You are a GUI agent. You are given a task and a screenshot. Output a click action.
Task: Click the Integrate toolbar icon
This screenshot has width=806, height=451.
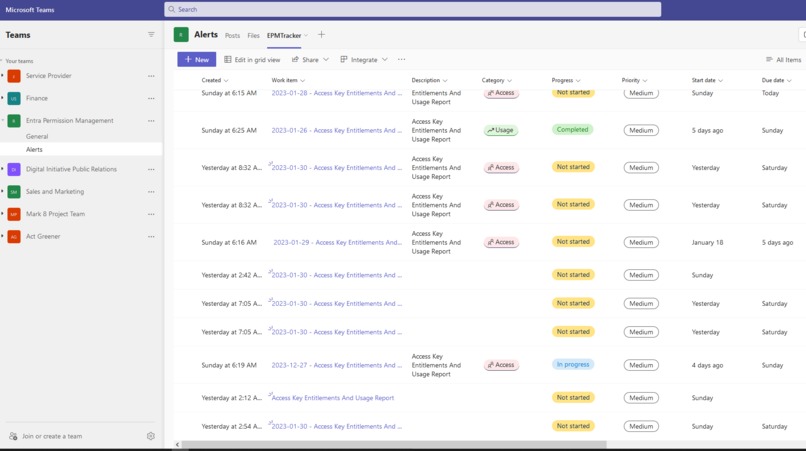(344, 60)
